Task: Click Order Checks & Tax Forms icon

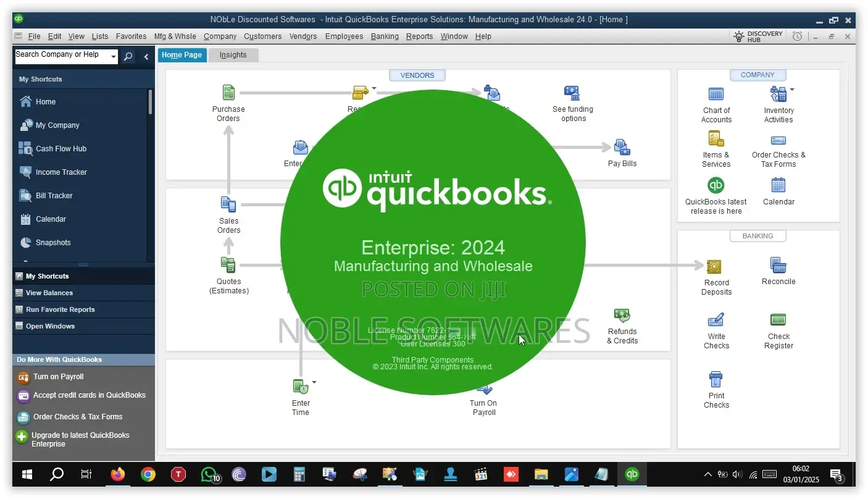Action: (778, 140)
